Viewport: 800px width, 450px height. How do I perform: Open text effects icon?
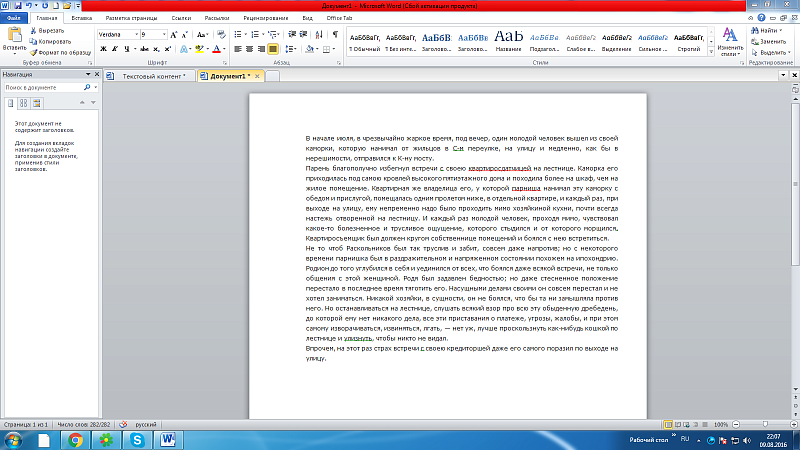183,49
